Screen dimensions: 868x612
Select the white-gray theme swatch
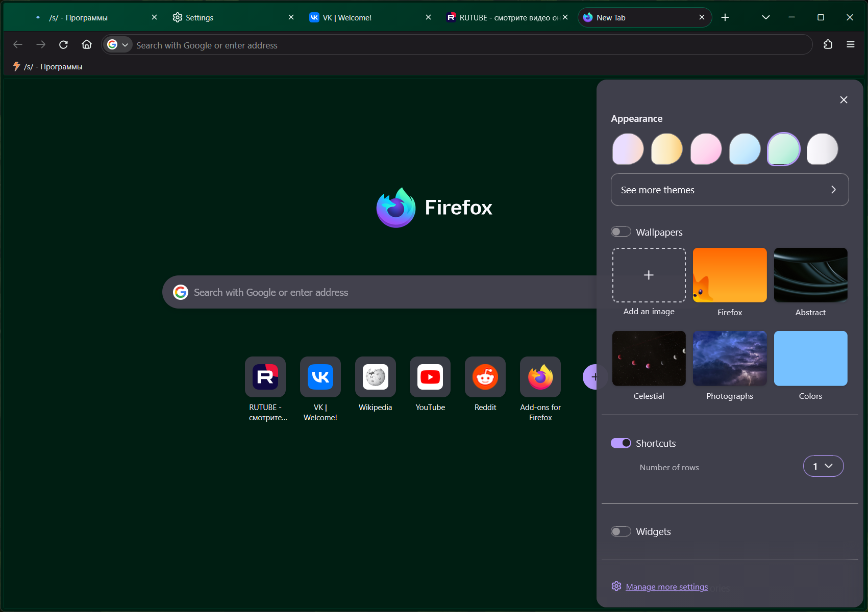click(823, 149)
